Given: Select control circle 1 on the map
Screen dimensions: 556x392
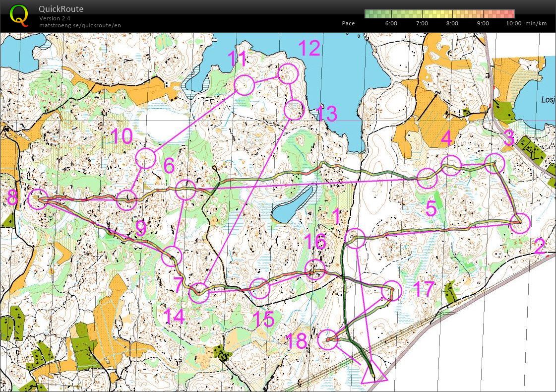Looking at the screenshot, I should pyautogui.click(x=355, y=238).
